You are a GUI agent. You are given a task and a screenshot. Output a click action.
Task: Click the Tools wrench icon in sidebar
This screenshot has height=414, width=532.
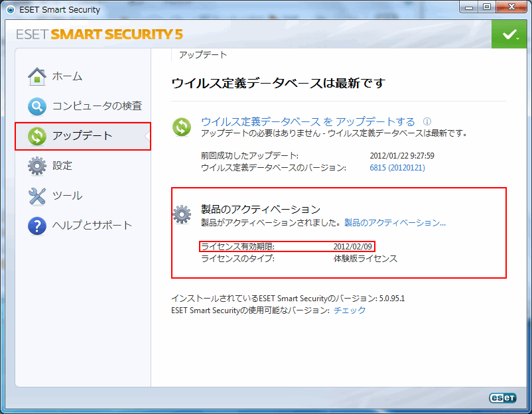pos(37,196)
